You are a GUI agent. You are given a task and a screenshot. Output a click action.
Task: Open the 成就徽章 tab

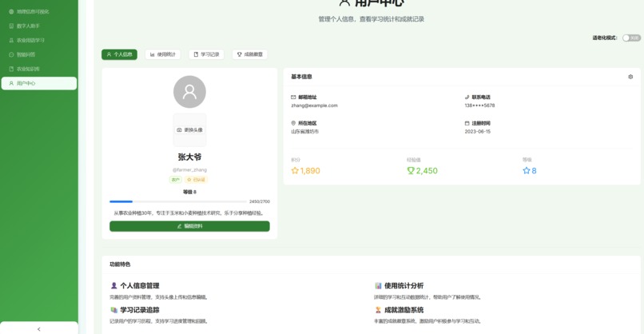tap(250, 54)
